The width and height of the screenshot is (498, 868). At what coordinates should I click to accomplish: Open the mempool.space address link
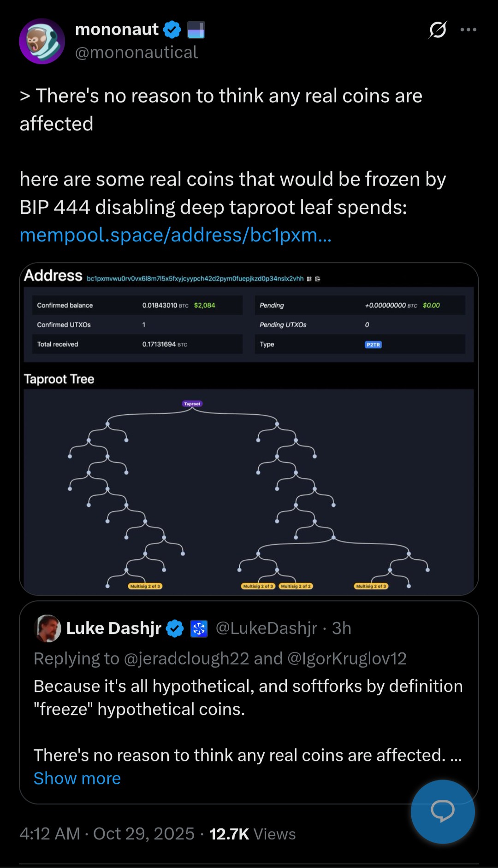[x=175, y=235]
